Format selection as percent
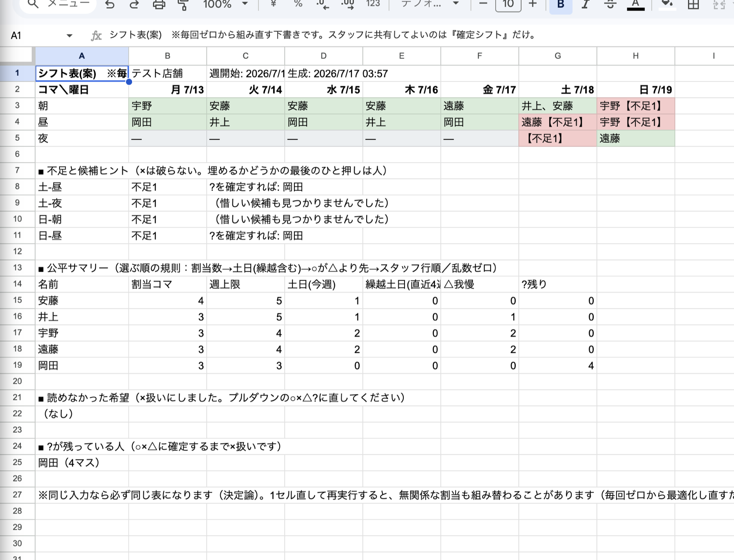The image size is (734, 560). coord(298,4)
